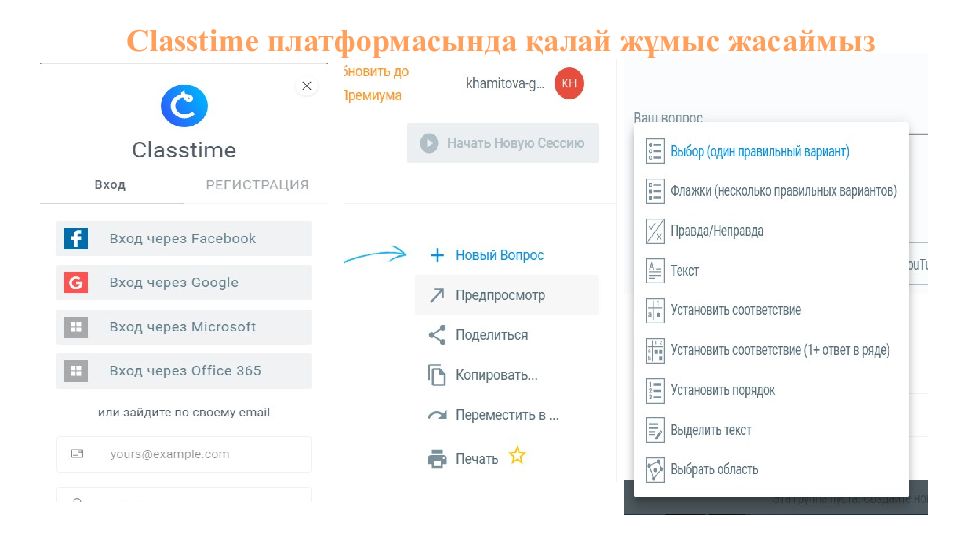Image resolution: width=960 pixels, height=540 pixels.
Task: Click the Office 365 logo icon
Action: [x=76, y=371]
